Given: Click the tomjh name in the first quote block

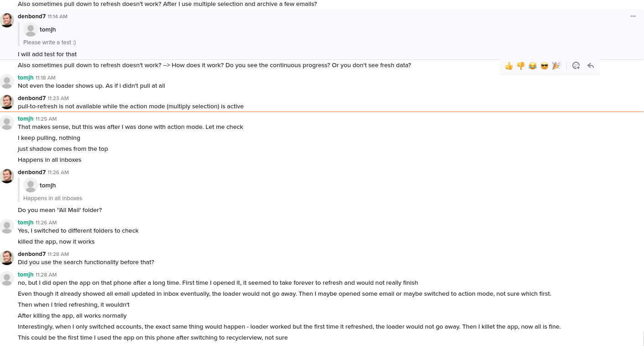Looking at the screenshot, I should click(x=47, y=29).
